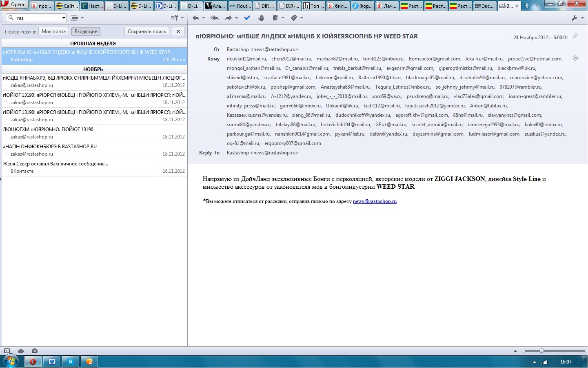Open the dropdown arrow next to Reply
The image size is (588, 368).
click(x=204, y=18)
